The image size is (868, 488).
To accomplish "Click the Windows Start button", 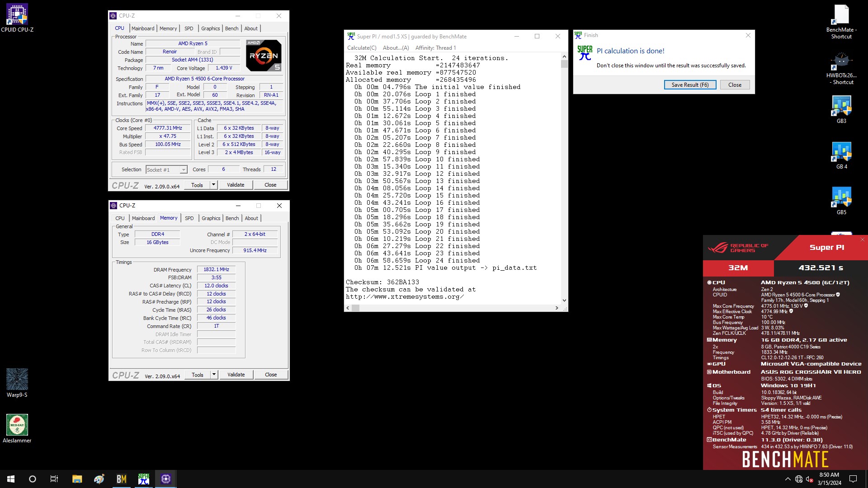I will click(x=11, y=479).
